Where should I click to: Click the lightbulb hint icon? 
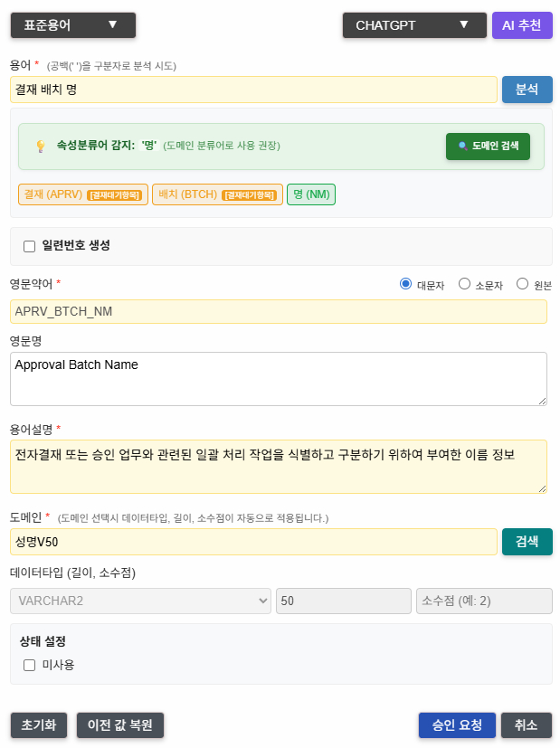41,146
